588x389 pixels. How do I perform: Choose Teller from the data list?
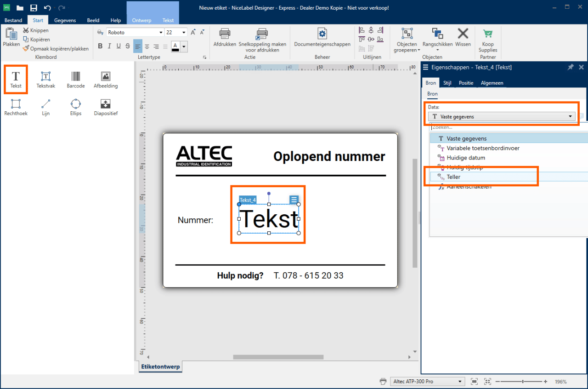(x=509, y=177)
